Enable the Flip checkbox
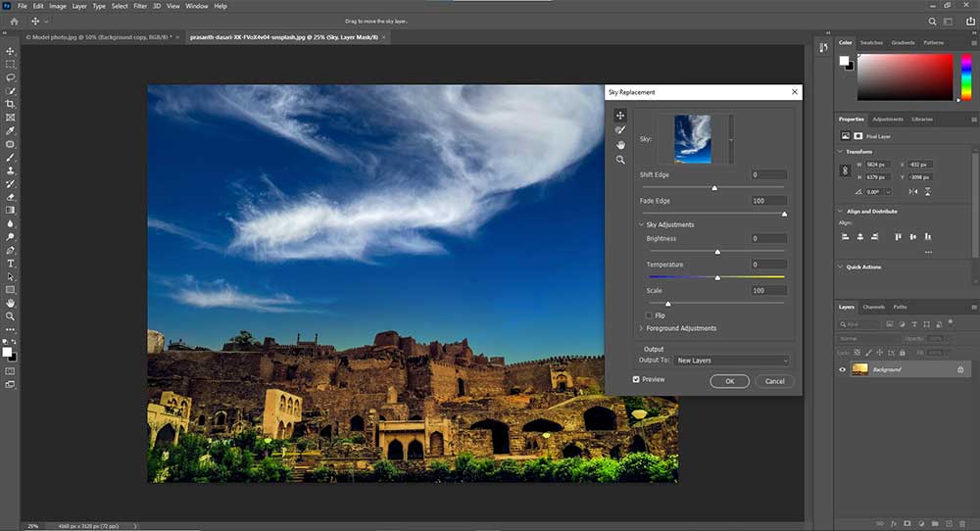The height and width of the screenshot is (531, 980). coord(649,315)
